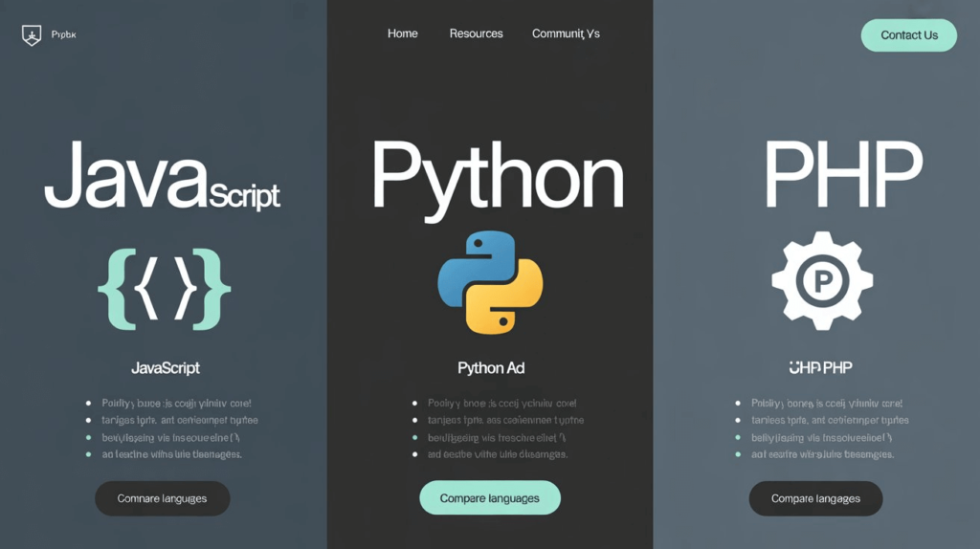
Task: Click the shield logo icon in header
Action: click(x=32, y=35)
